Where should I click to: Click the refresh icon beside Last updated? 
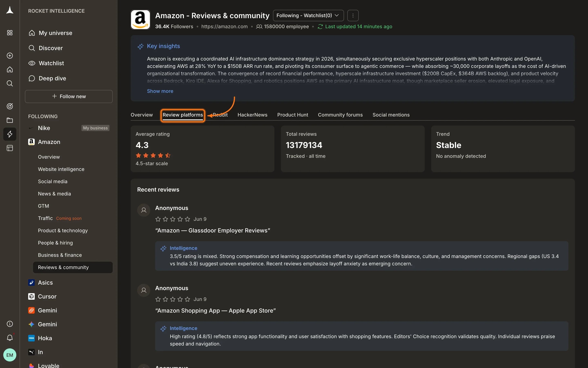pyautogui.click(x=320, y=27)
